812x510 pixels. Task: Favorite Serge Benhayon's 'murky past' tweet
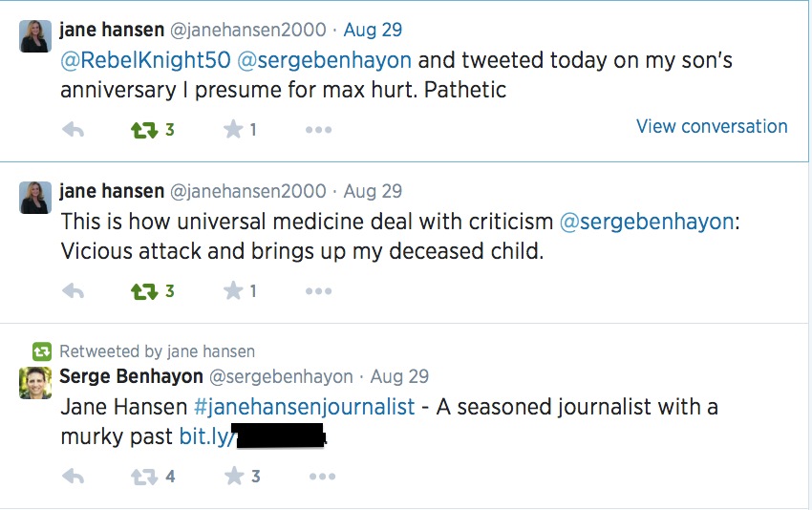pos(234,476)
